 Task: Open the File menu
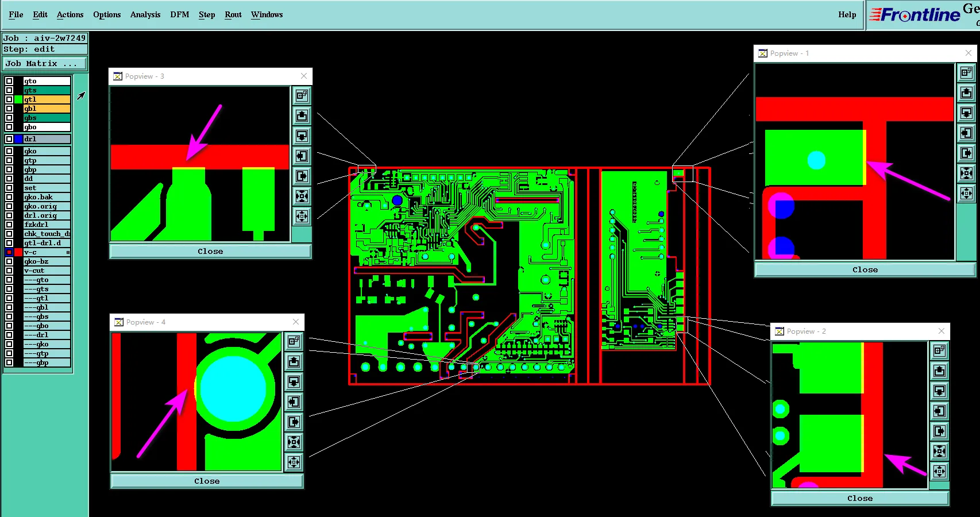(16, 14)
